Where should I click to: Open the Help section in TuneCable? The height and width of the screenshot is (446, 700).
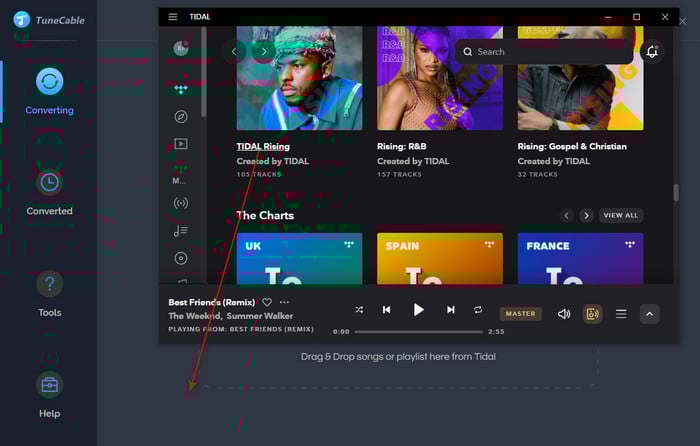(x=49, y=396)
